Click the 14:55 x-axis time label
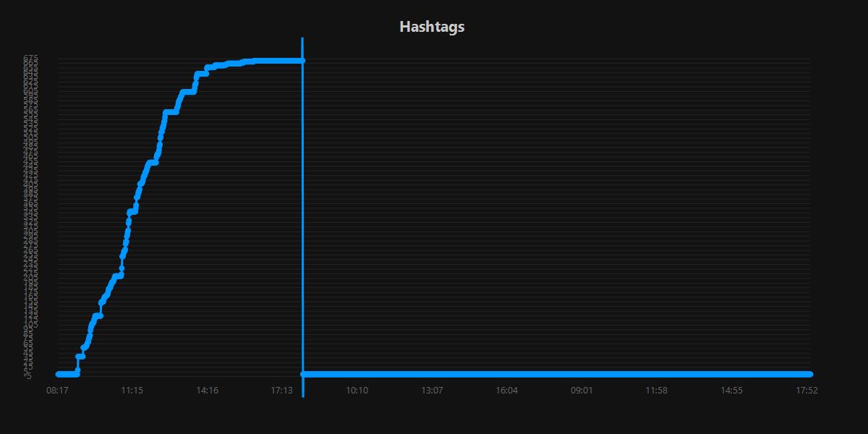The height and width of the screenshot is (434, 868). click(731, 391)
